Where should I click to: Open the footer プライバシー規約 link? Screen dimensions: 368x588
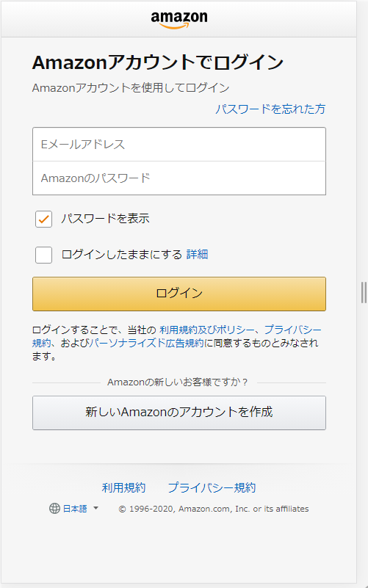(212, 487)
